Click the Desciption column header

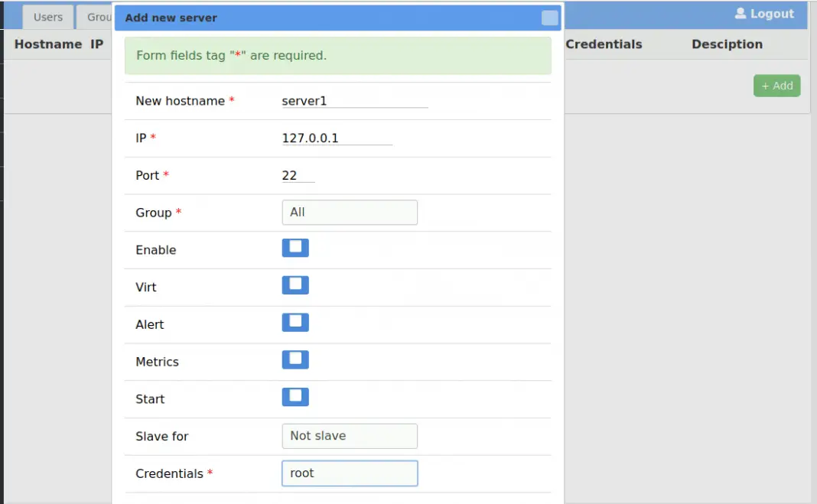(x=726, y=44)
